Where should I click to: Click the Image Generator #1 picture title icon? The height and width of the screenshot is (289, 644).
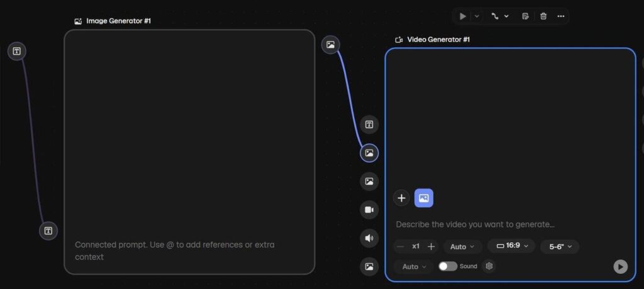[78, 21]
